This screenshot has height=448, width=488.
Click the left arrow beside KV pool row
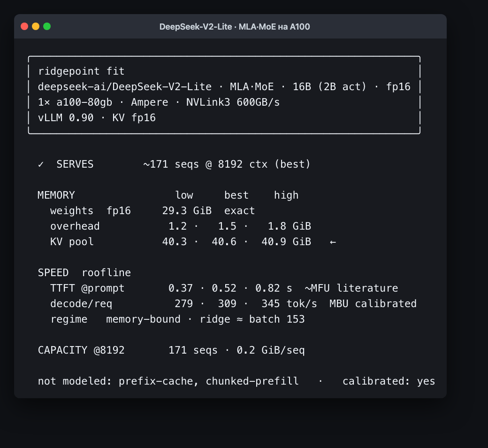tap(333, 242)
